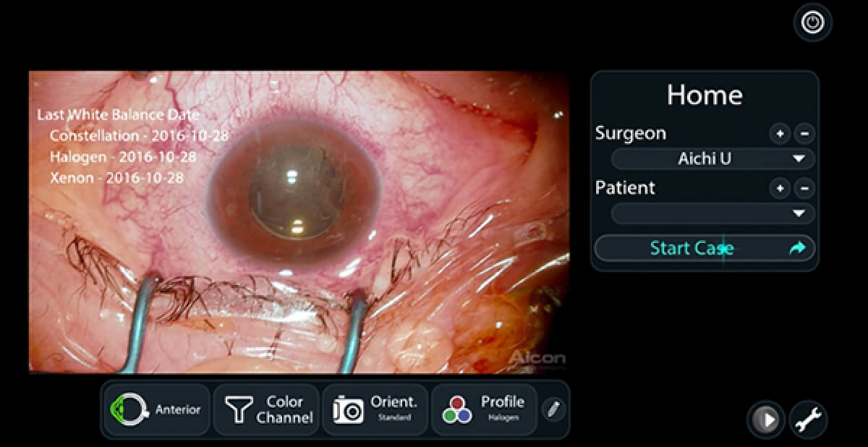Screen dimensions: 868x447
Task: Open the empty Patient dropdown
Action: click(x=712, y=213)
